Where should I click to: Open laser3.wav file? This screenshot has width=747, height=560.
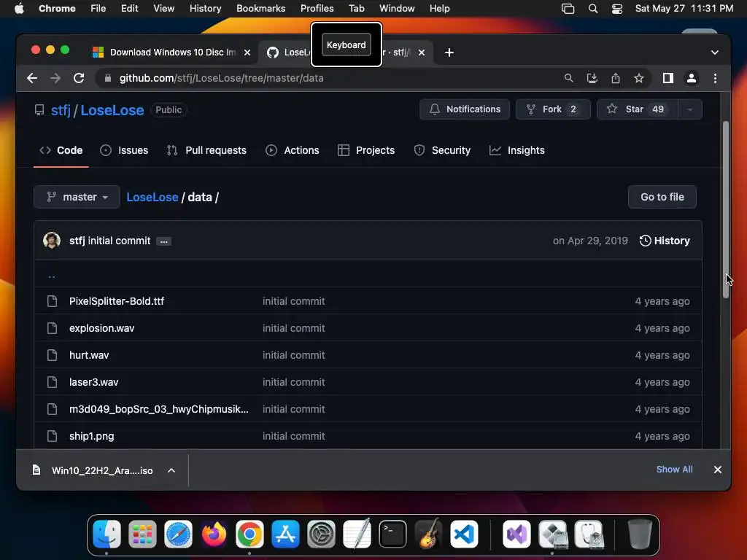tap(94, 382)
